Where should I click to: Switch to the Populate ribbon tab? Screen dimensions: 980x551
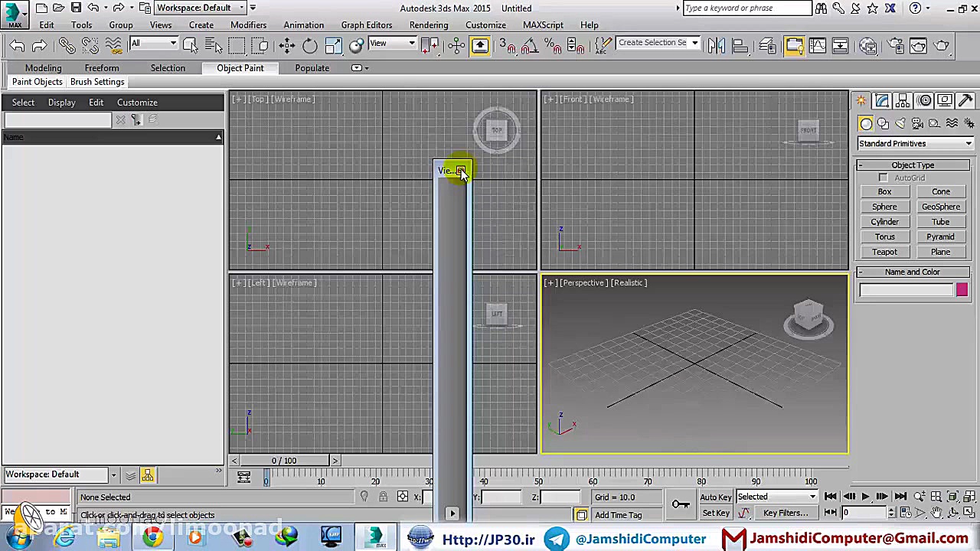(312, 68)
